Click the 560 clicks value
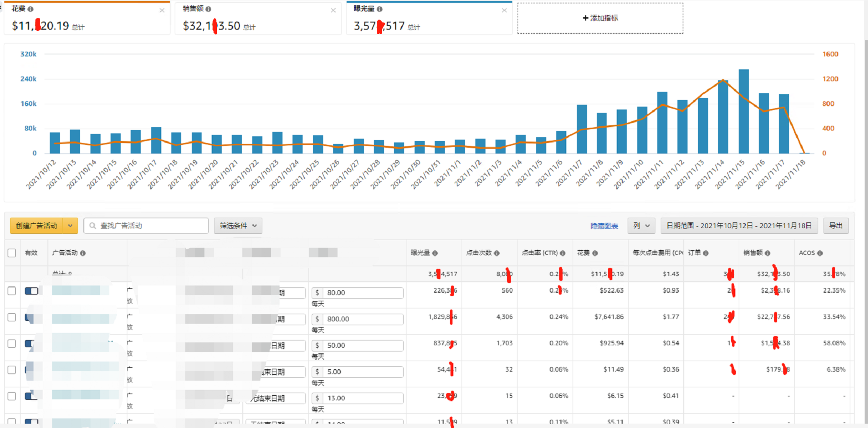This screenshot has width=868, height=428. pos(507,291)
